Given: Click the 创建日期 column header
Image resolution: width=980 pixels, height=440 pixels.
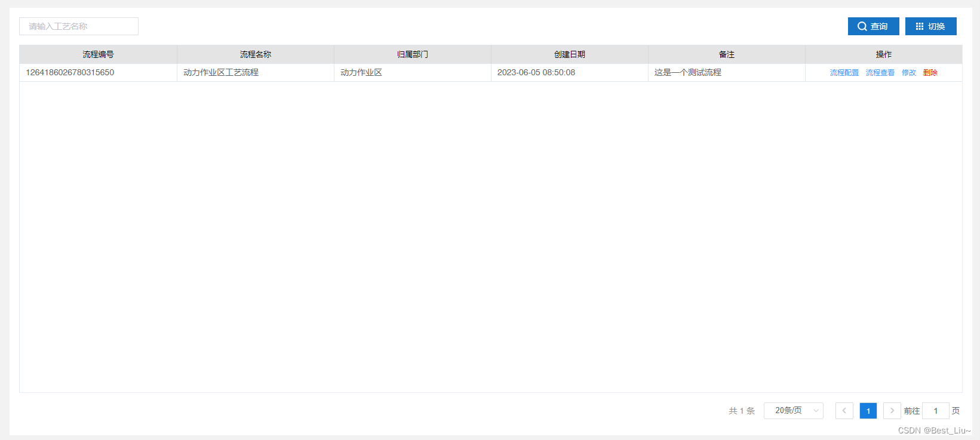Looking at the screenshot, I should [570, 54].
